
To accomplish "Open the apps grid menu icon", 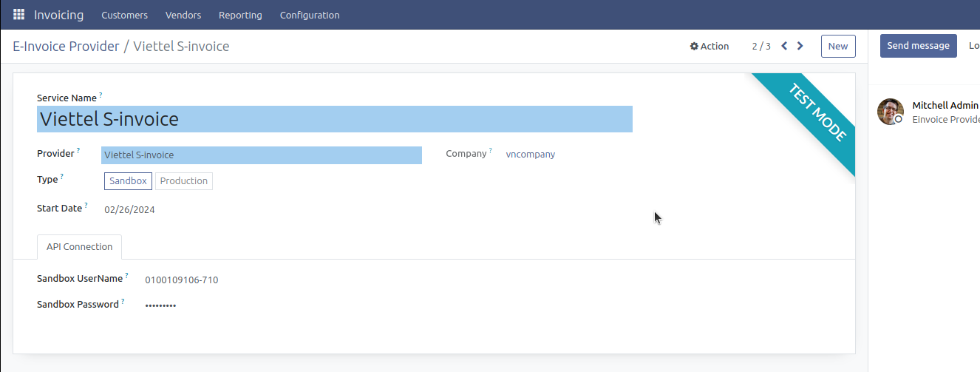I will (x=19, y=15).
